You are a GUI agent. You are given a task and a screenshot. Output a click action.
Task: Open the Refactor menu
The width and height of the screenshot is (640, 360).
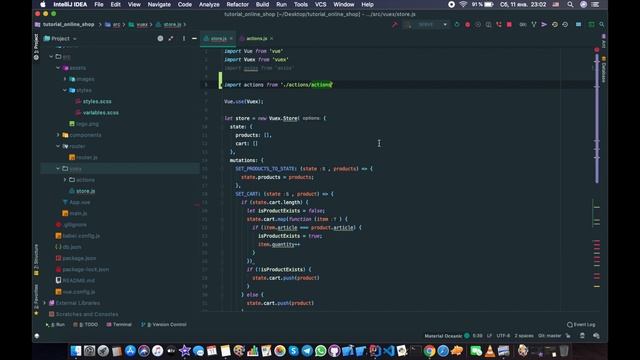(x=238, y=4)
